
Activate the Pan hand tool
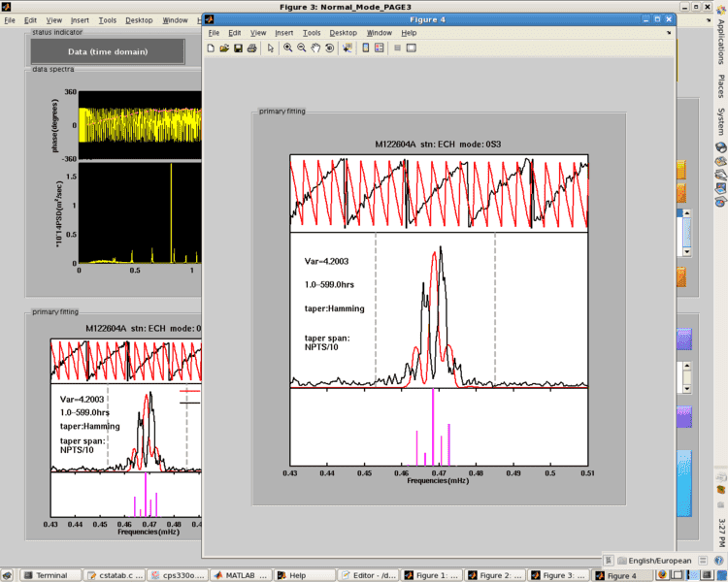pos(315,48)
